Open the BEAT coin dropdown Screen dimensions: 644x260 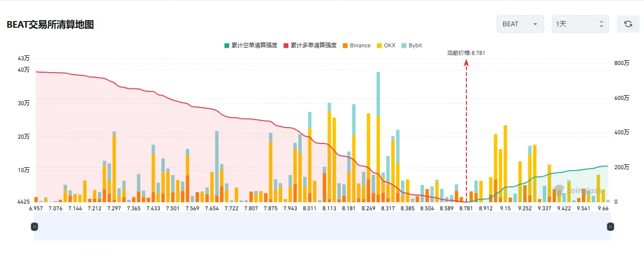pos(520,24)
